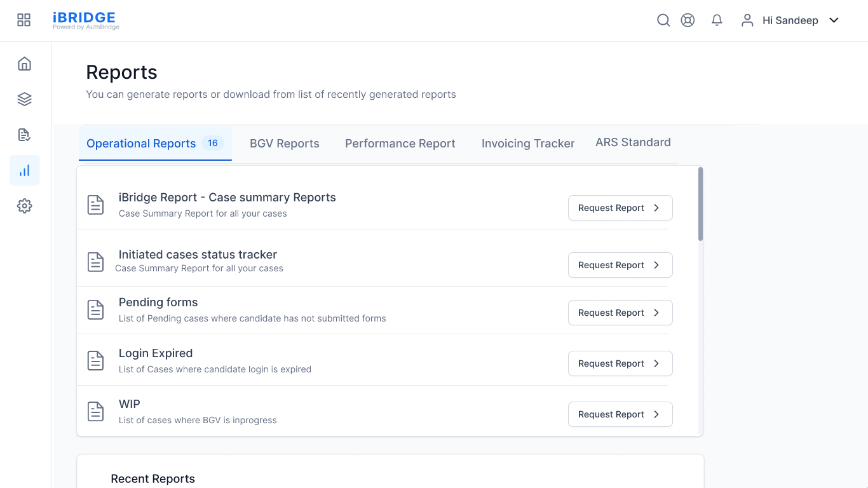
Task: Click the iBridge logo
Action: coord(85,20)
